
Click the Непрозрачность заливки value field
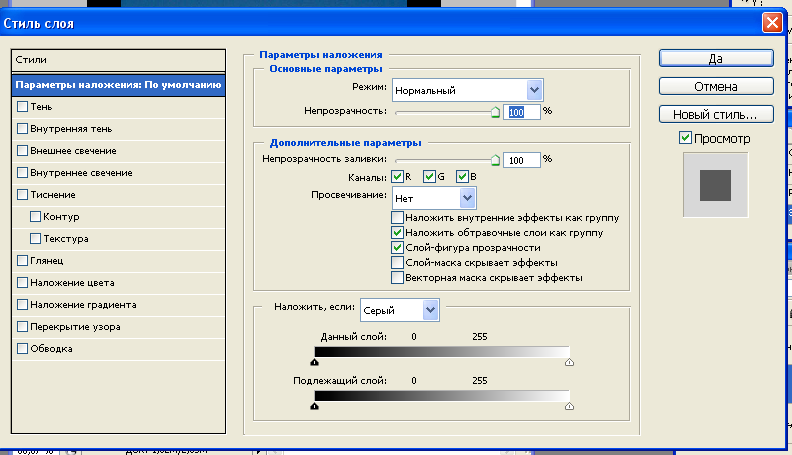522,160
